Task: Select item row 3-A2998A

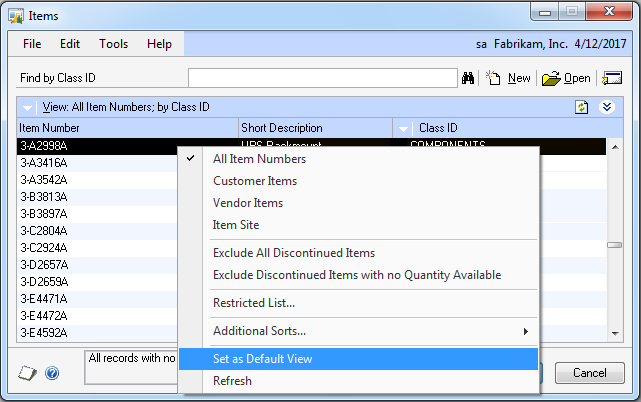Action: (97, 146)
